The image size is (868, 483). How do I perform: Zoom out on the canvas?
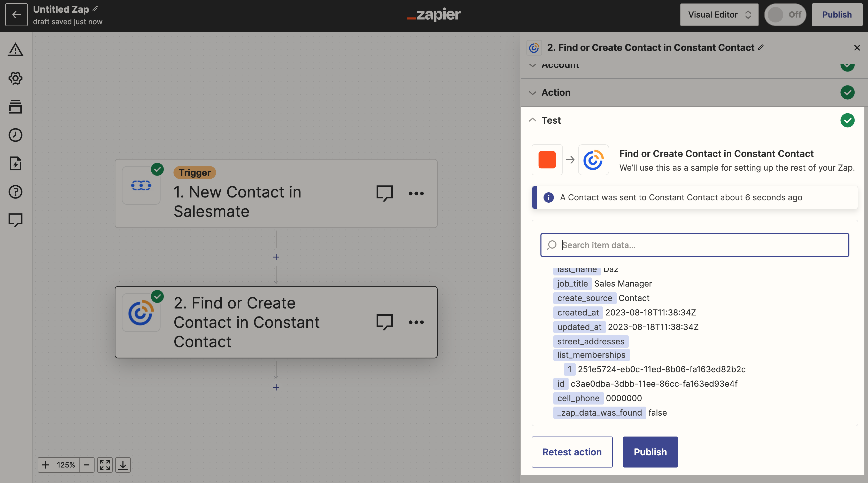click(87, 465)
